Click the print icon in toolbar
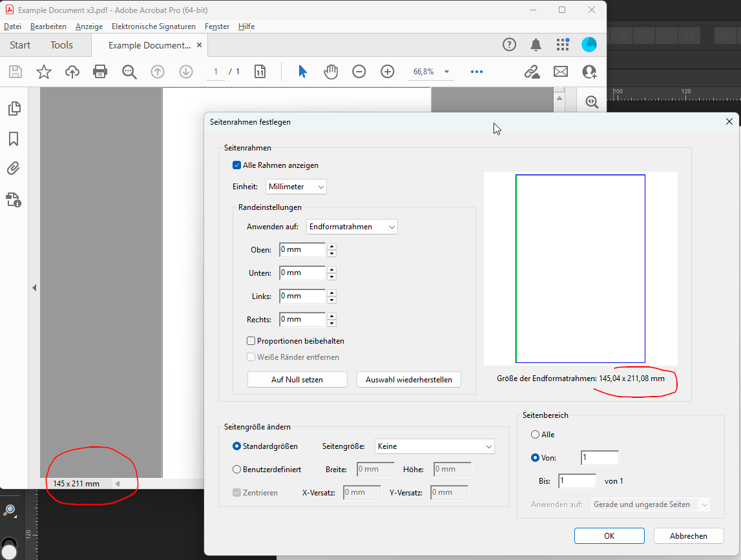The image size is (741, 560). (100, 72)
